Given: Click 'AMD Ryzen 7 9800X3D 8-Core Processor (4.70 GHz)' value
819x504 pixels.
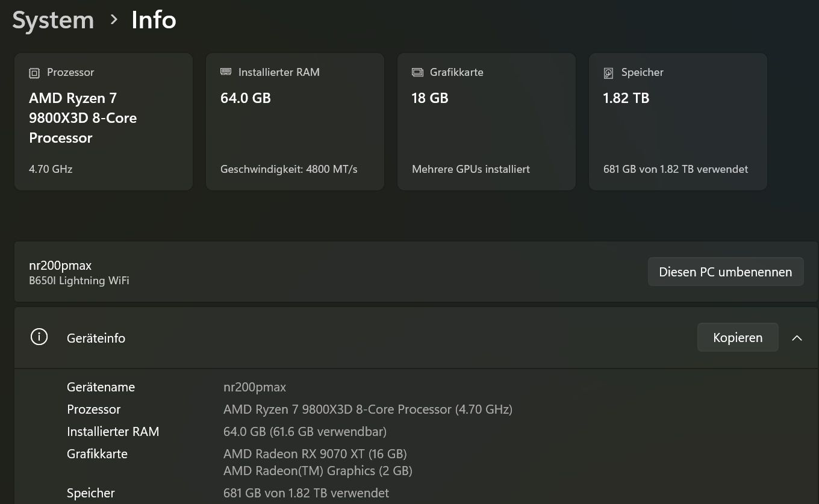Looking at the screenshot, I should pyautogui.click(x=368, y=409).
